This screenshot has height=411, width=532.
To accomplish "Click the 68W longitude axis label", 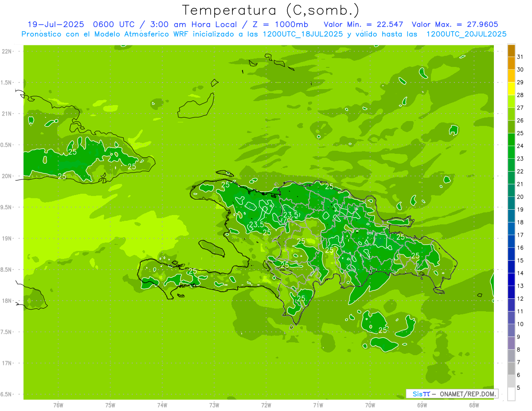I will point(474,405).
